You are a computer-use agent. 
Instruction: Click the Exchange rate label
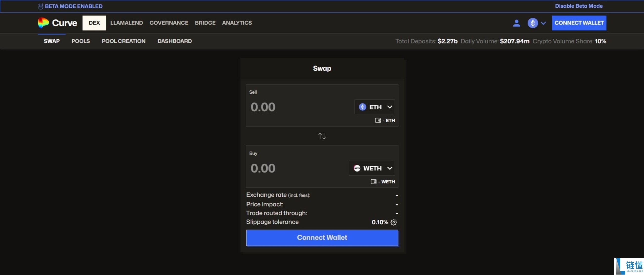pos(278,195)
